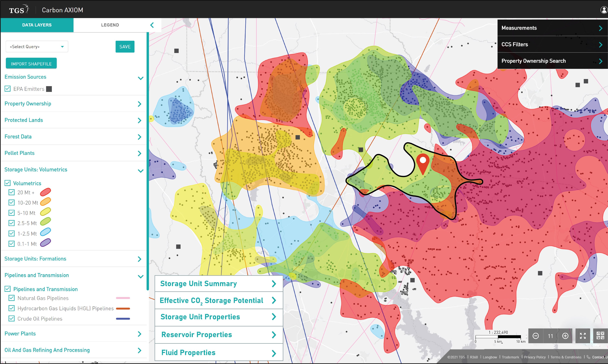This screenshot has width=608, height=364.
Task: Collapse the side panel with left chevron
Action: point(152,25)
